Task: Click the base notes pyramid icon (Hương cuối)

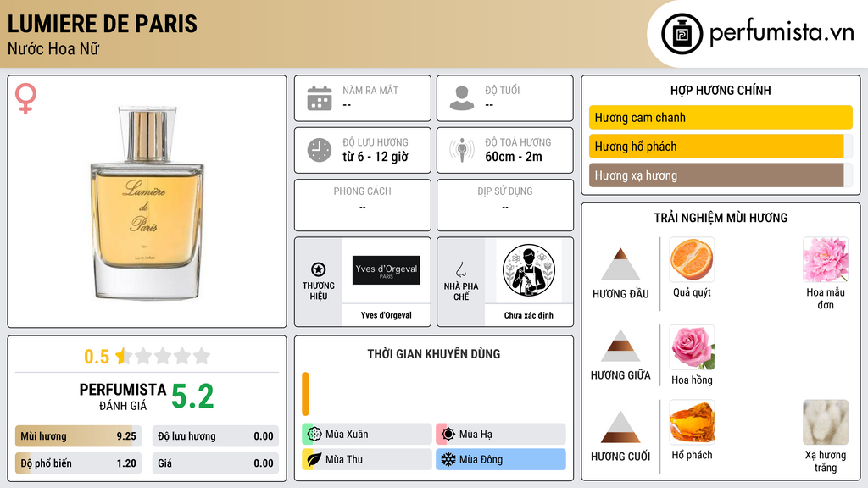Action: 620,427
